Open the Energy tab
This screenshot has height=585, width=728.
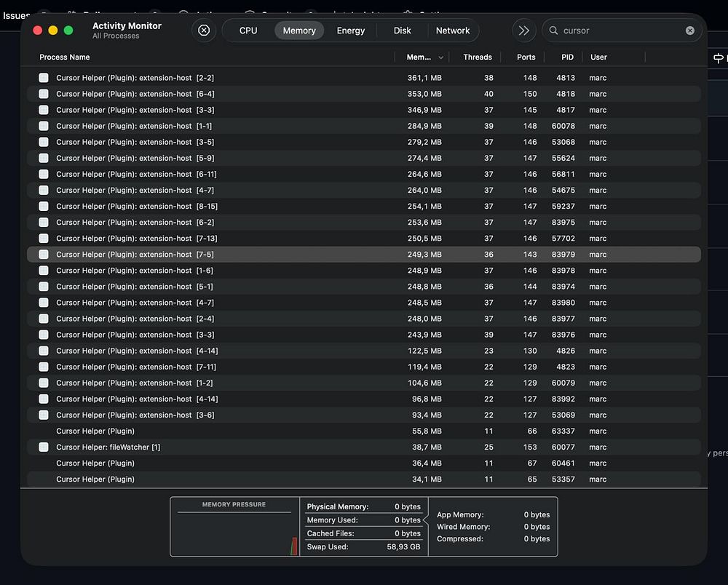(x=351, y=31)
